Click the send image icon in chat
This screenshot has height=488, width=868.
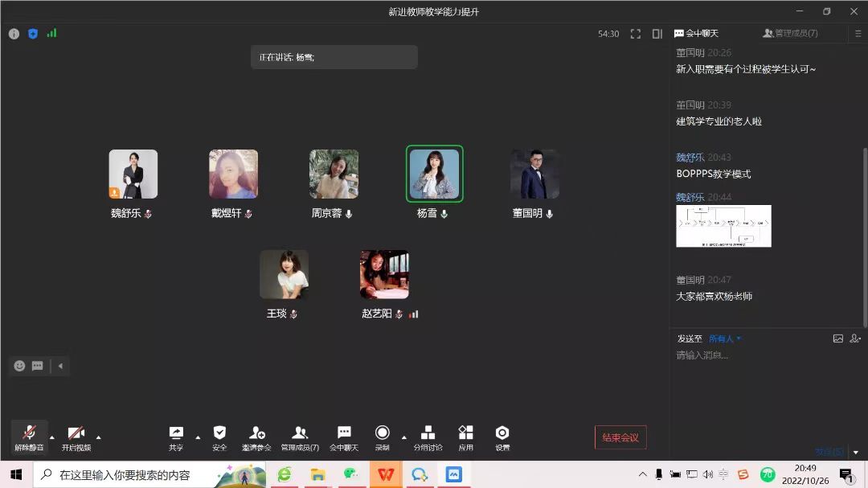[x=838, y=338]
